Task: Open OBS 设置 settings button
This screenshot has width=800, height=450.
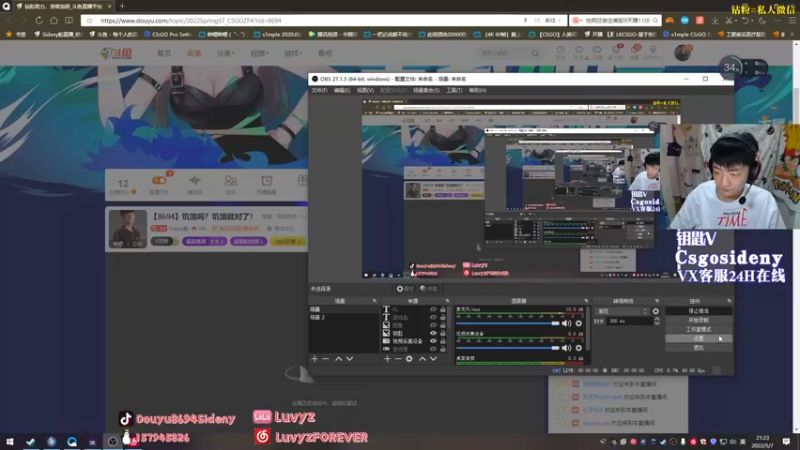Action: coord(698,338)
